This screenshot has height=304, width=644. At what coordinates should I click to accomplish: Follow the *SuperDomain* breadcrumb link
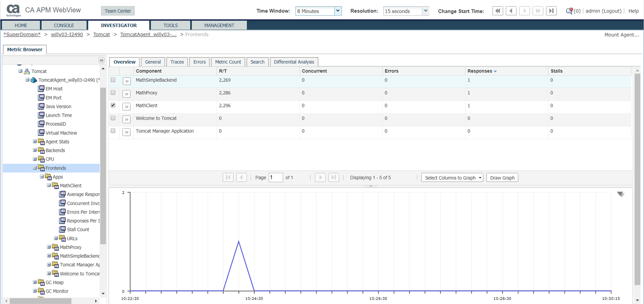[x=22, y=35]
